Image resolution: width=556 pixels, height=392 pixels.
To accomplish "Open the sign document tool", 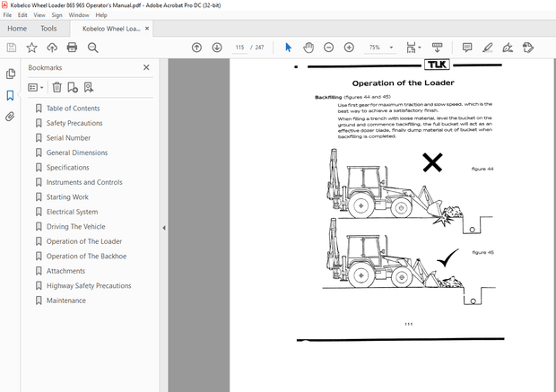I will [508, 48].
